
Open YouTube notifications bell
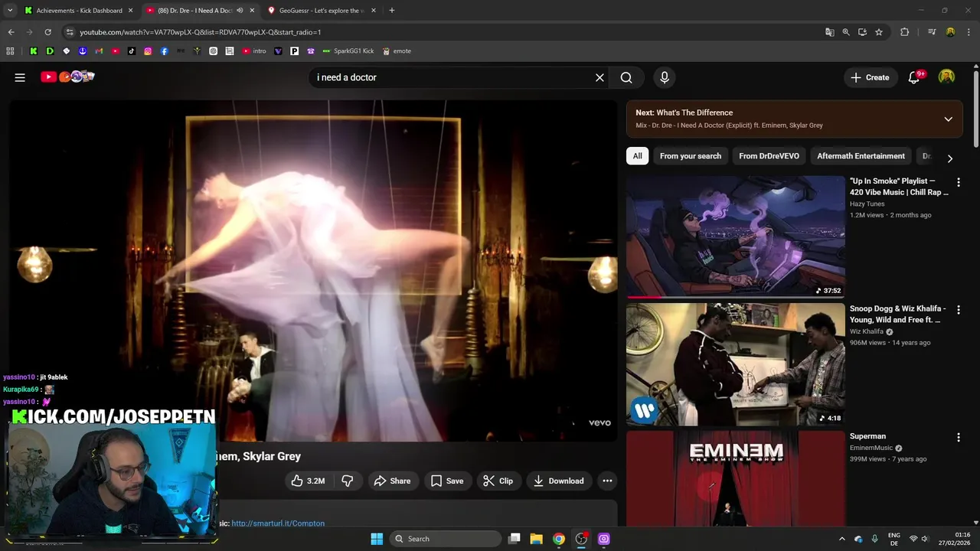tap(914, 77)
